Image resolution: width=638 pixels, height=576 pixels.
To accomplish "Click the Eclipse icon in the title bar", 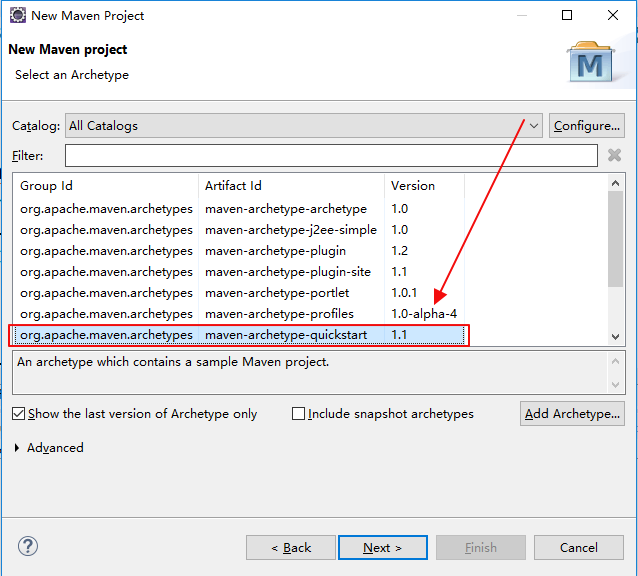I will (17, 15).
